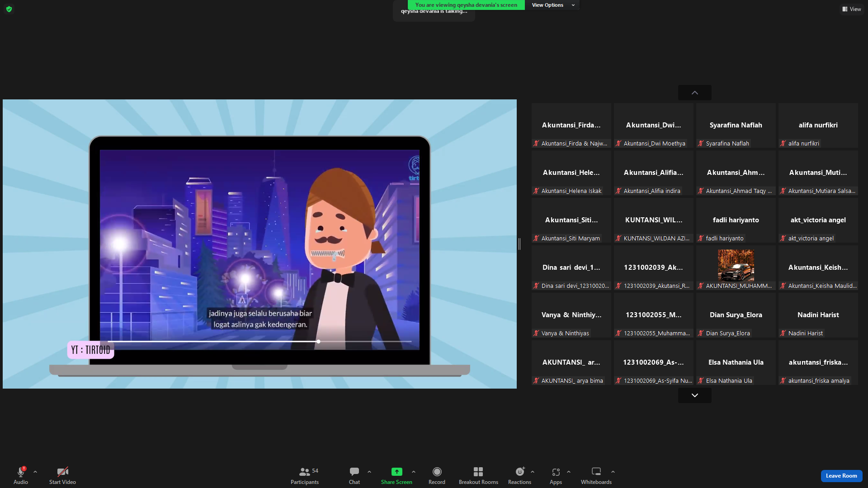Select the akuntansi_friska amalya participant tile

818,362
